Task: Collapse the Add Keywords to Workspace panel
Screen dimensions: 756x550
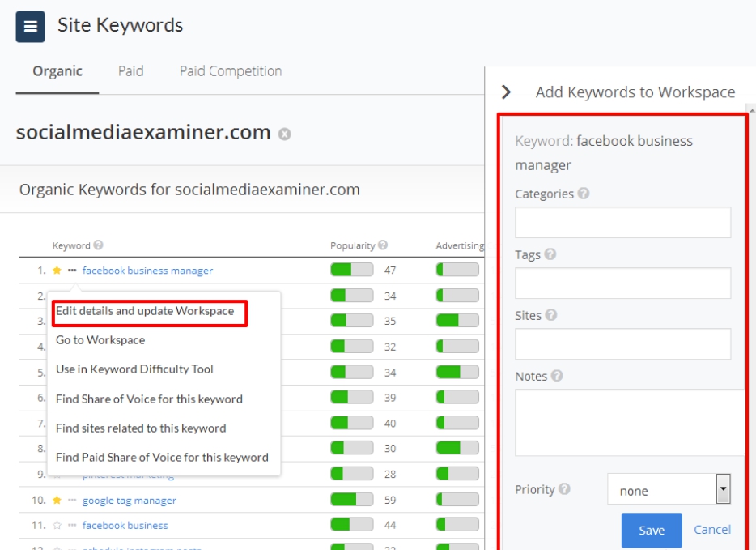Action: pyautogui.click(x=506, y=92)
